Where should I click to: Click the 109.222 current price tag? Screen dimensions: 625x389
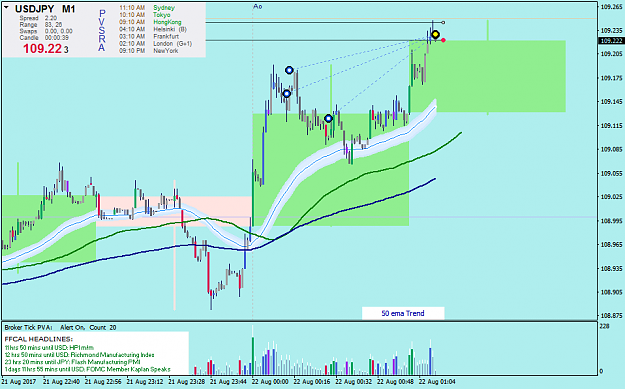pyautogui.click(x=611, y=41)
